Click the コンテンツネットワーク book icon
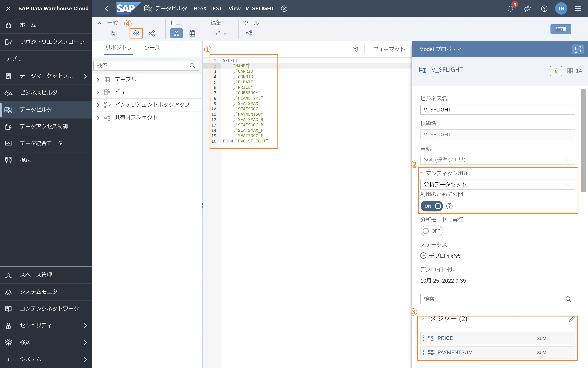 click(8, 309)
